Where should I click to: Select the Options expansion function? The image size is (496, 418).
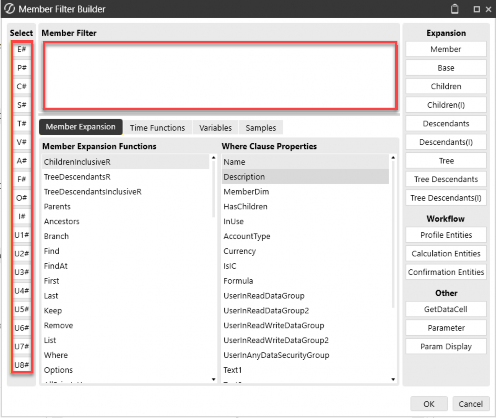(125, 370)
